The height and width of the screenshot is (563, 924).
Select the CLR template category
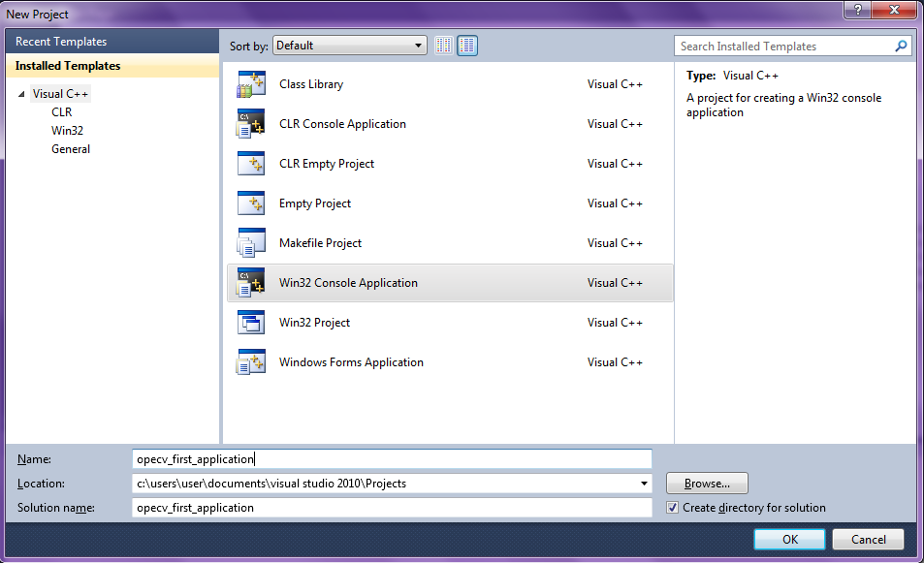(62, 111)
